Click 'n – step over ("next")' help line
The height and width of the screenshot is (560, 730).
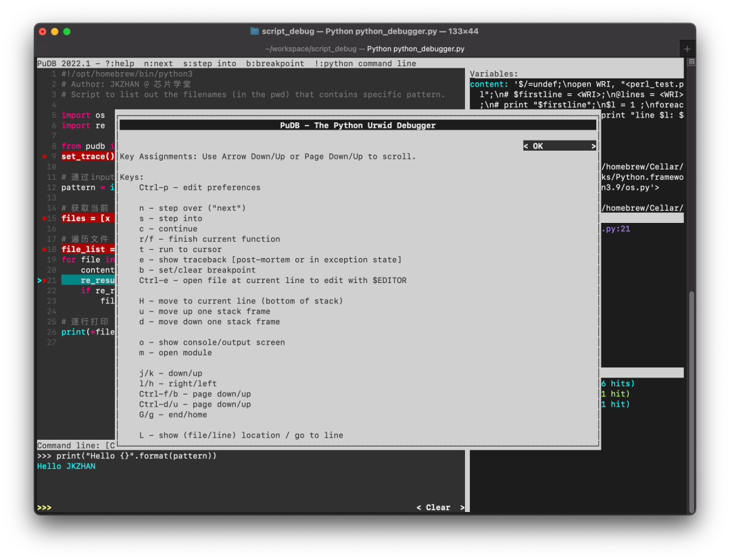[x=192, y=208]
